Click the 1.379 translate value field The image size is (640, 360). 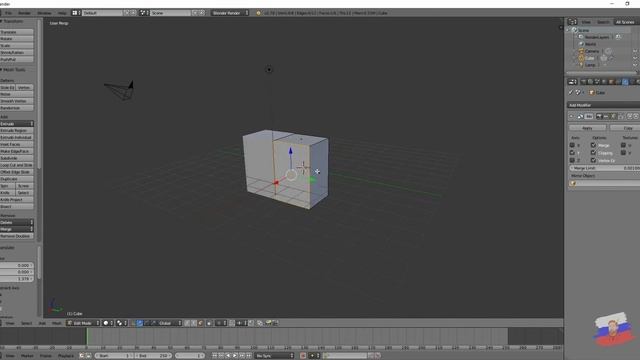16,279
